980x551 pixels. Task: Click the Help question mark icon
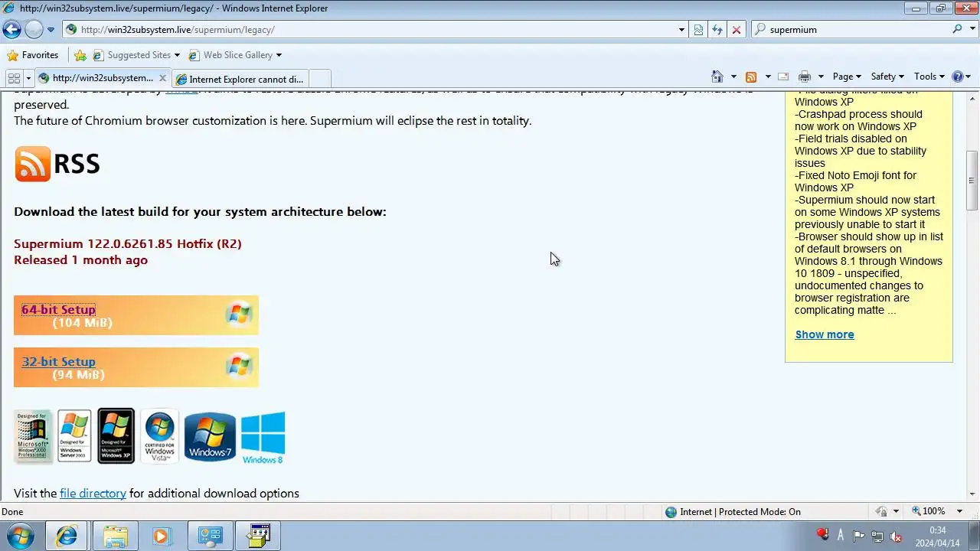(x=957, y=77)
